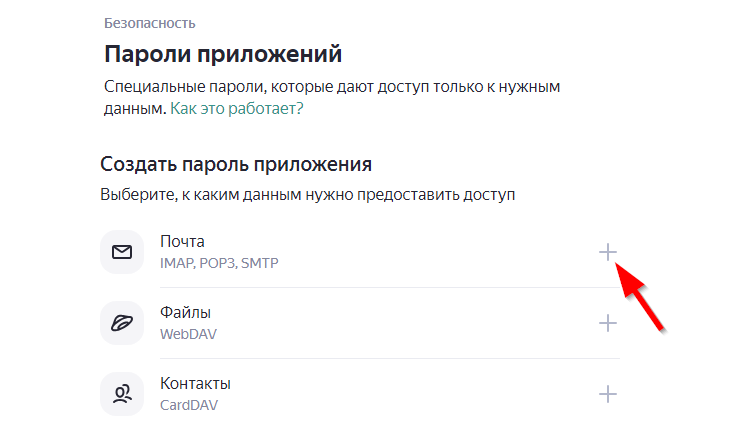This screenshot has width=740, height=432.
Task: Click the Контакты people icon
Action: point(122,394)
